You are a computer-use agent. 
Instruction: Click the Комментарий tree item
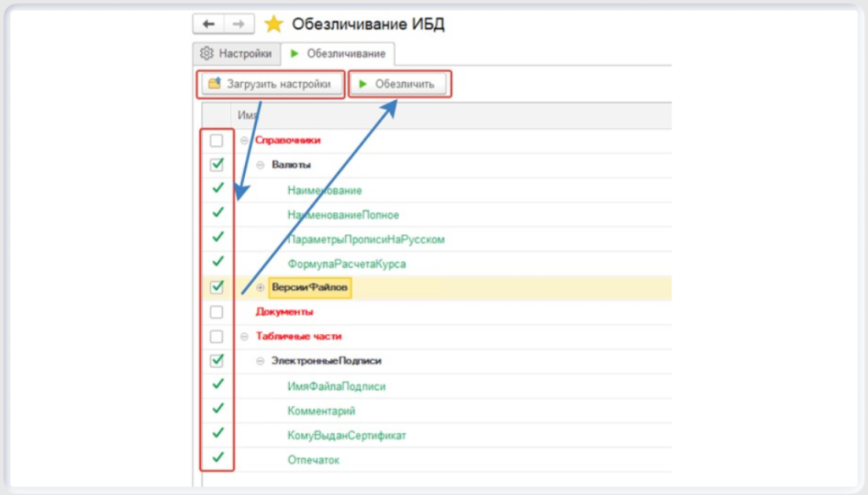click(320, 411)
